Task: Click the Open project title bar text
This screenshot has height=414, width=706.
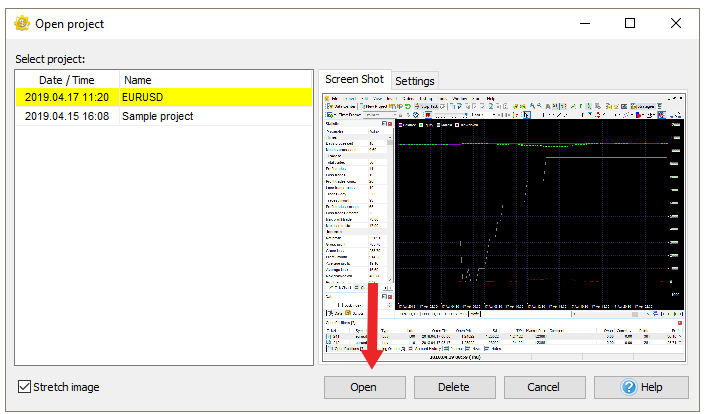Action: 69,23
